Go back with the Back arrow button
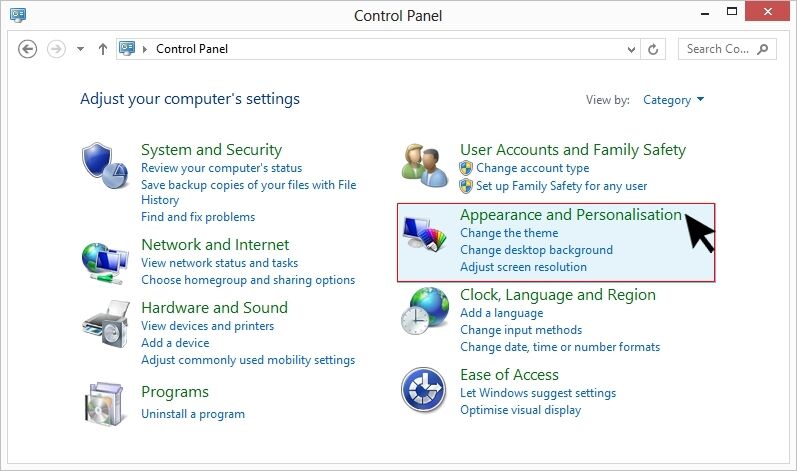The height and width of the screenshot is (471, 797). coord(27,49)
